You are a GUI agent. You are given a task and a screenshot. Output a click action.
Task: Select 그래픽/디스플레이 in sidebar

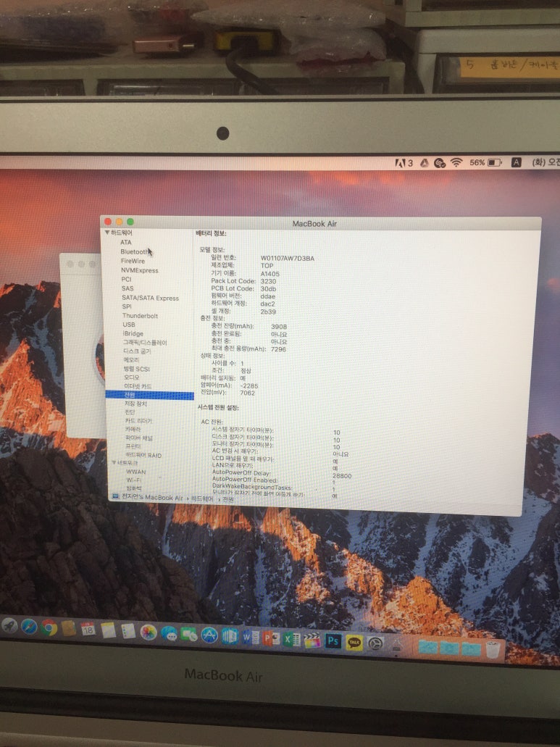pos(145,342)
